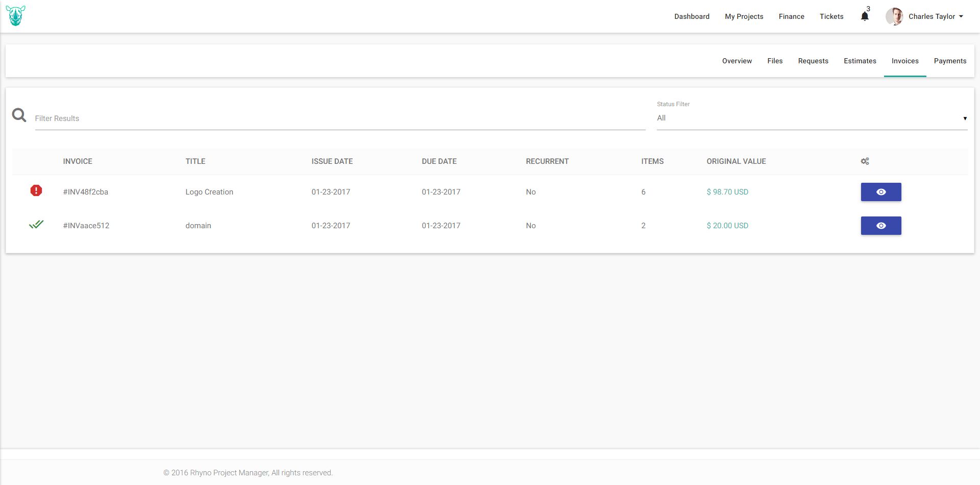
Task: Switch to the Estimates tab
Action: tap(860, 61)
